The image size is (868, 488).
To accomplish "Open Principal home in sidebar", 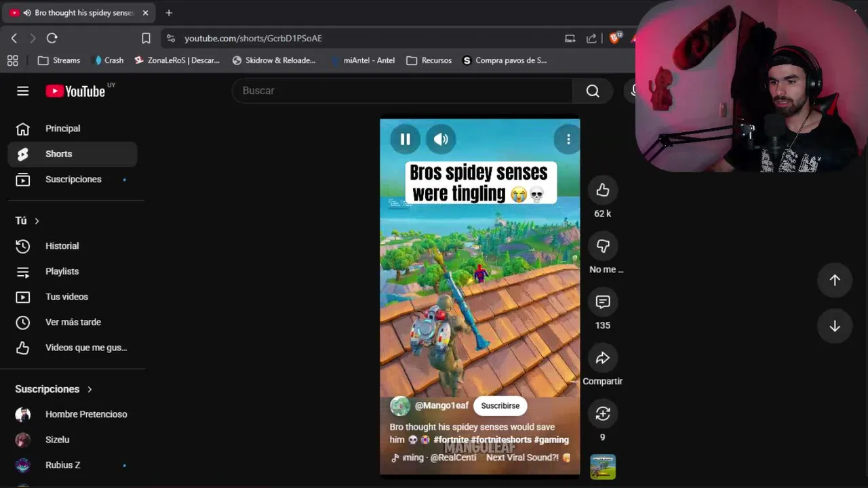I will (x=73, y=128).
